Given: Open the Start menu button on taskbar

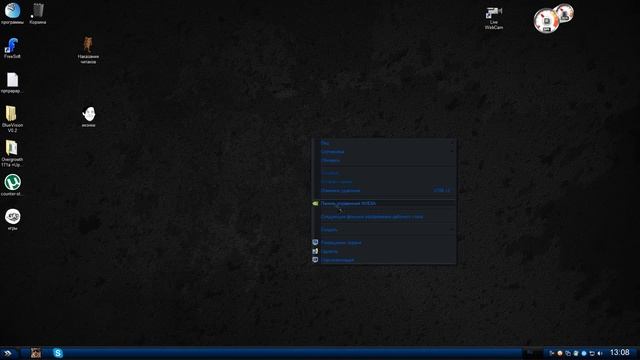Looking at the screenshot, I should point(8,353).
